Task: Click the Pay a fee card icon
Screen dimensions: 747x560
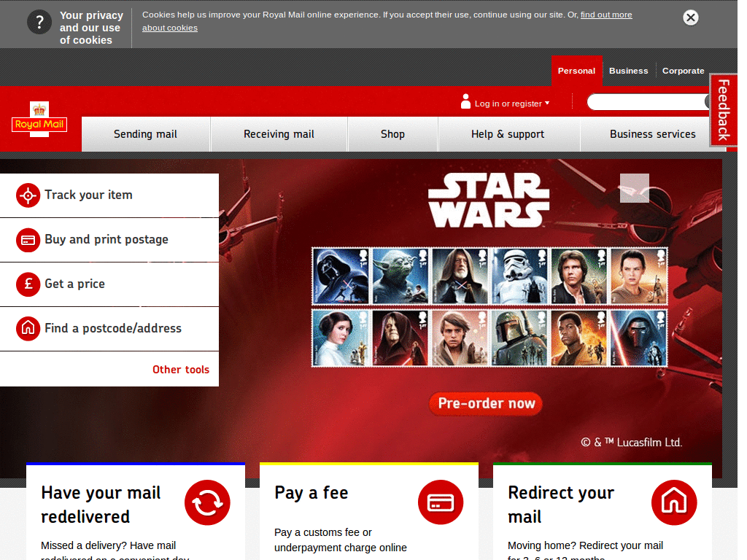Action: (441, 502)
